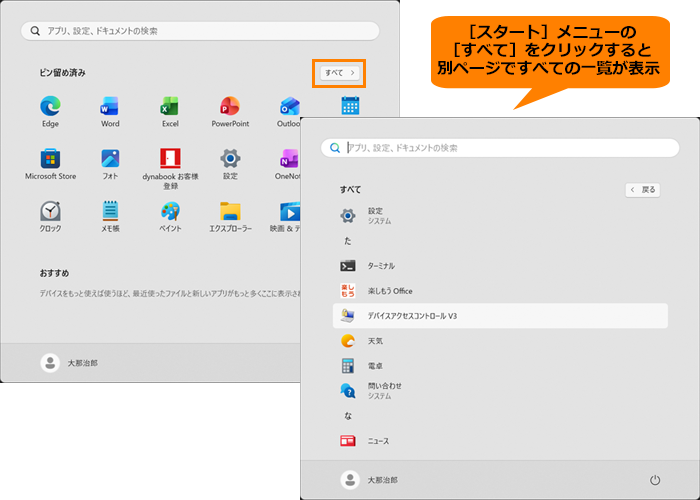Click the おすすめ heading
The height and width of the screenshot is (500, 700).
point(54,273)
